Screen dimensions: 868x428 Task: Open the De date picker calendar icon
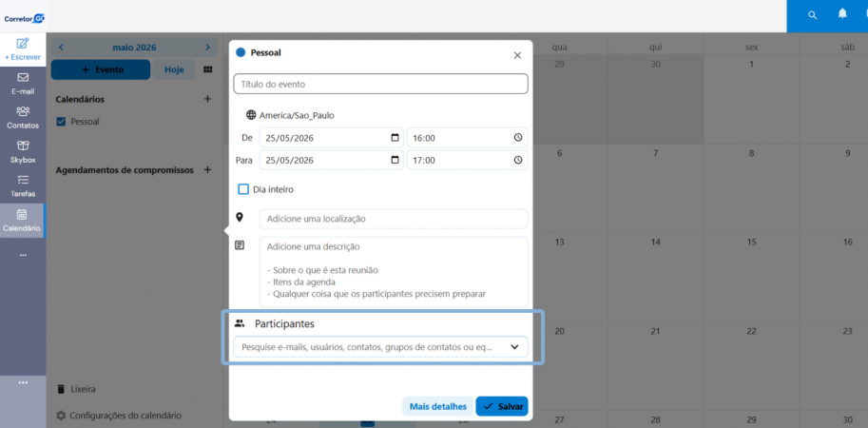[395, 137]
